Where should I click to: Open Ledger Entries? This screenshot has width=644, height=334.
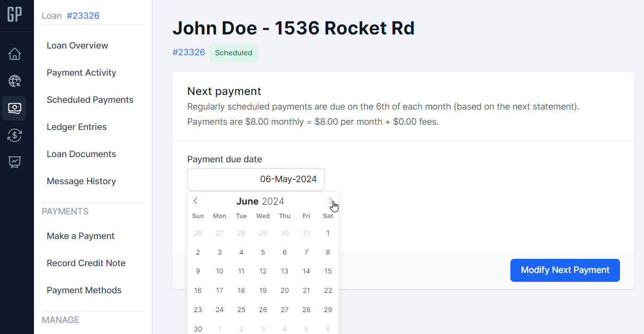77,127
